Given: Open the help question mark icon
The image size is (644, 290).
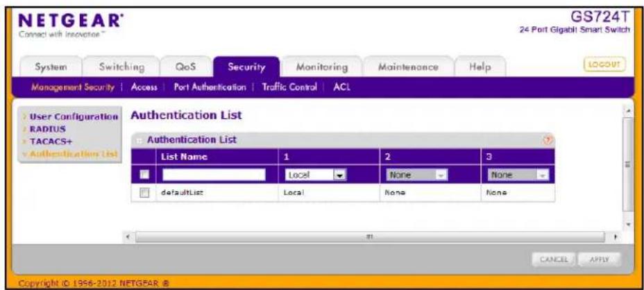Looking at the screenshot, I should pos(548,140).
